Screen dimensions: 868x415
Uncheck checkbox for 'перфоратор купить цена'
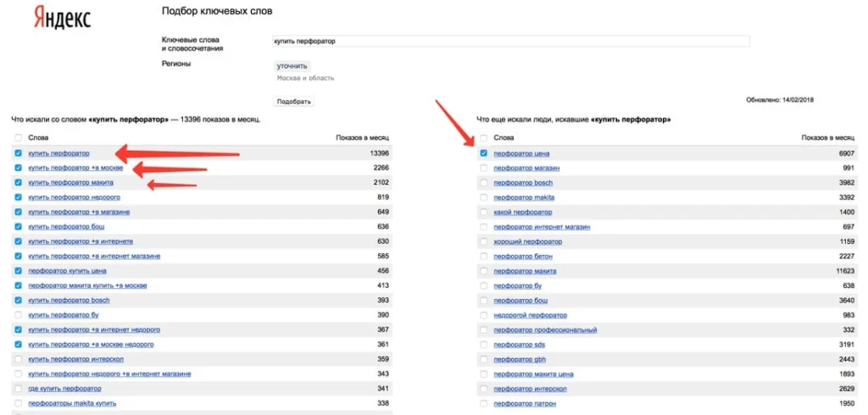(x=19, y=270)
